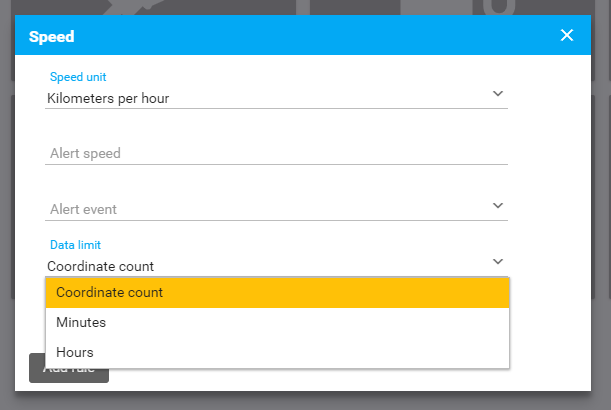Click the underline beneath Speed unit
The height and width of the screenshot is (410, 611).
click(276, 108)
